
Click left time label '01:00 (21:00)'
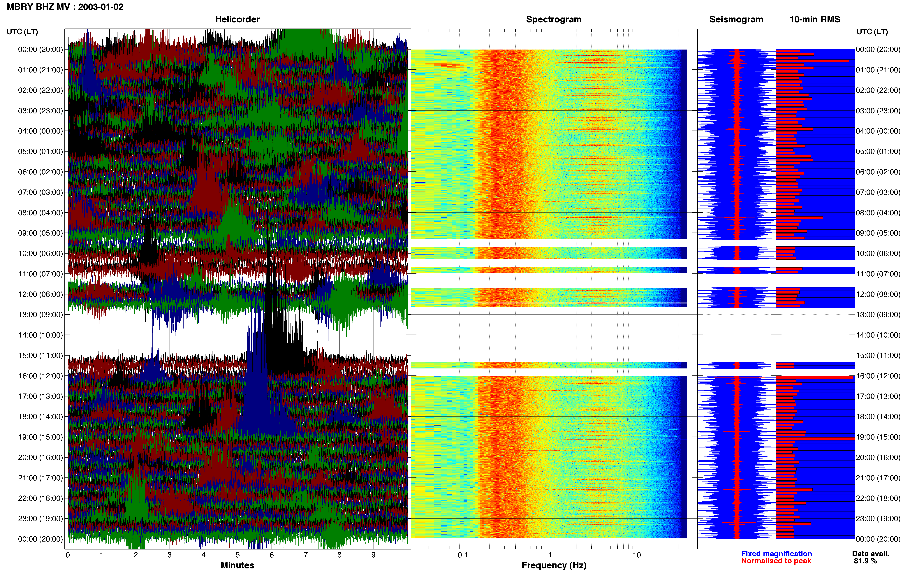tap(41, 70)
